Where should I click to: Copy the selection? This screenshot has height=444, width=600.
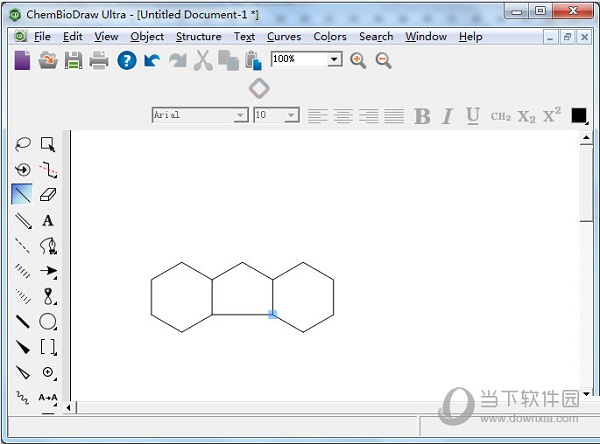tap(228, 60)
